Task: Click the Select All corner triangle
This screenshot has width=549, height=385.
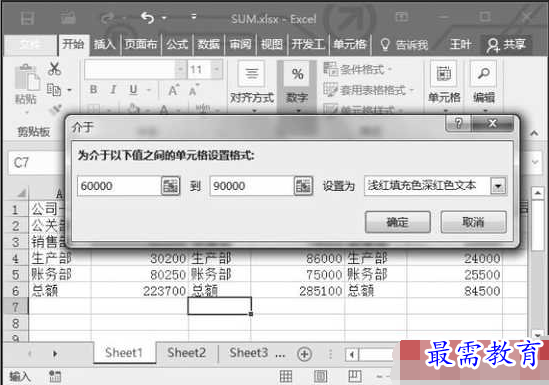Action: click(22, 194)
